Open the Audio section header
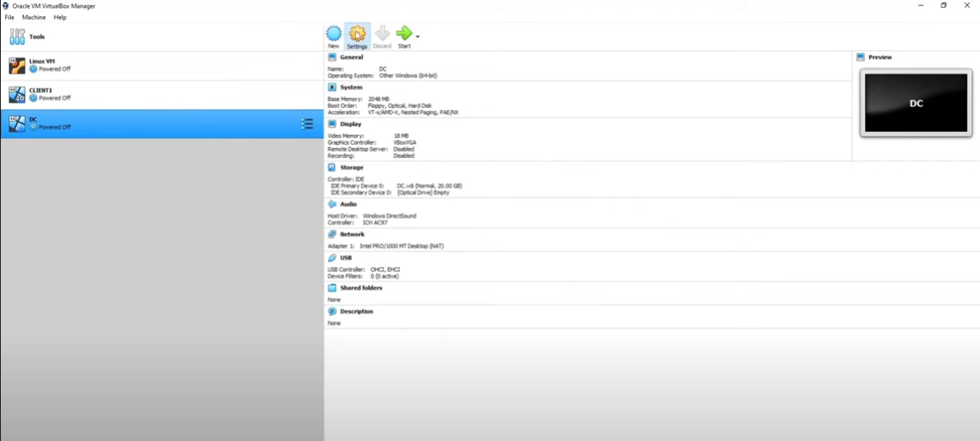Image resolution: width=980 pixels, height=441 pixels. (348, 204)
